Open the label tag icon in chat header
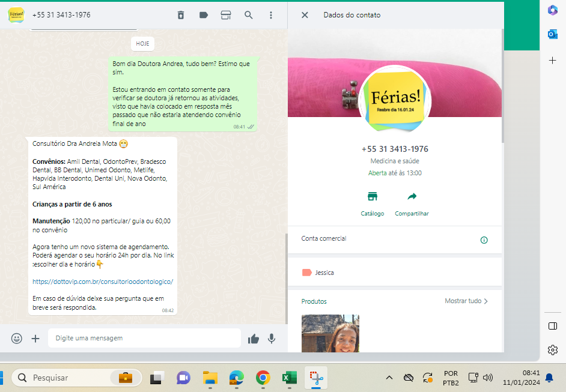 [203, 15]
